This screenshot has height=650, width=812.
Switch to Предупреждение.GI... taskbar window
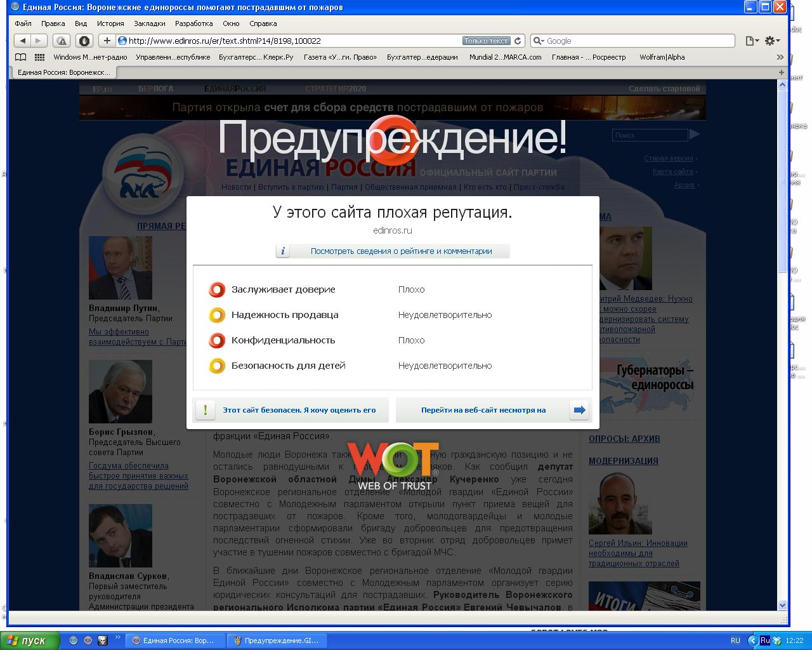click(276, 640)
